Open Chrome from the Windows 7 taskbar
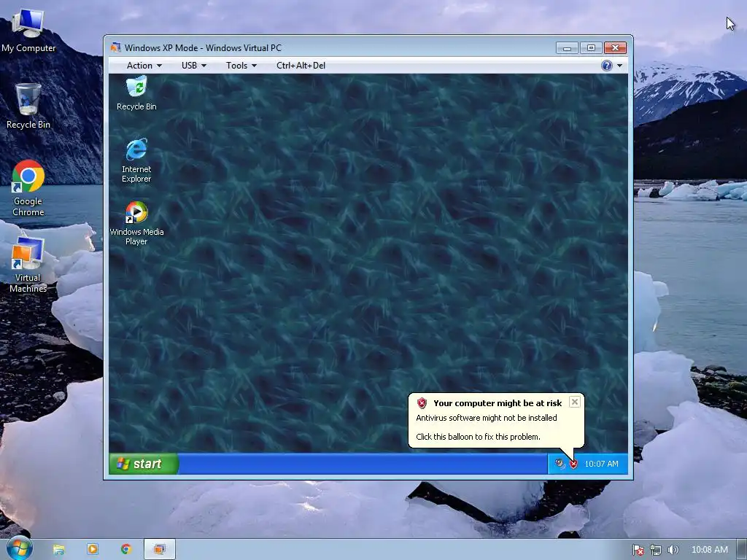This screenshot has width=747, height=560. click(x=125, y=550)
